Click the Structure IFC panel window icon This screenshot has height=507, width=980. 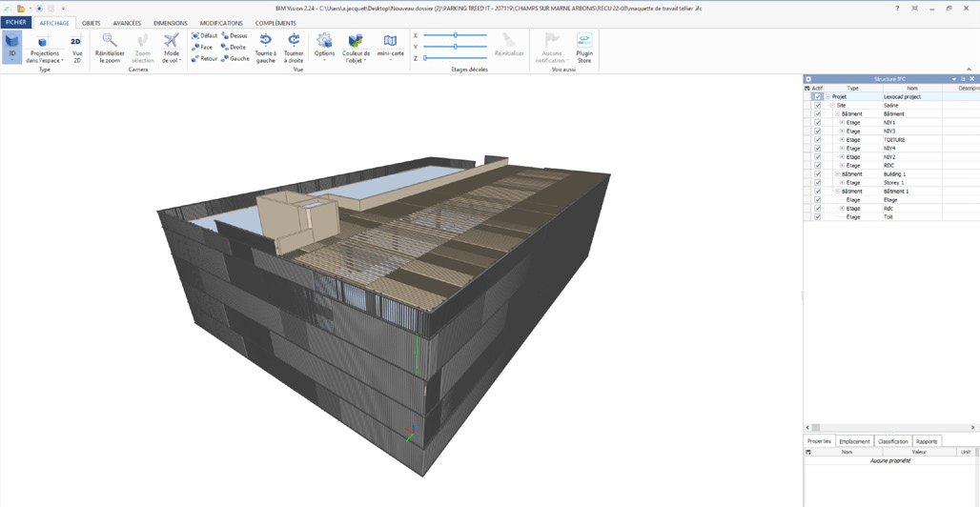[x=808, y=79]
